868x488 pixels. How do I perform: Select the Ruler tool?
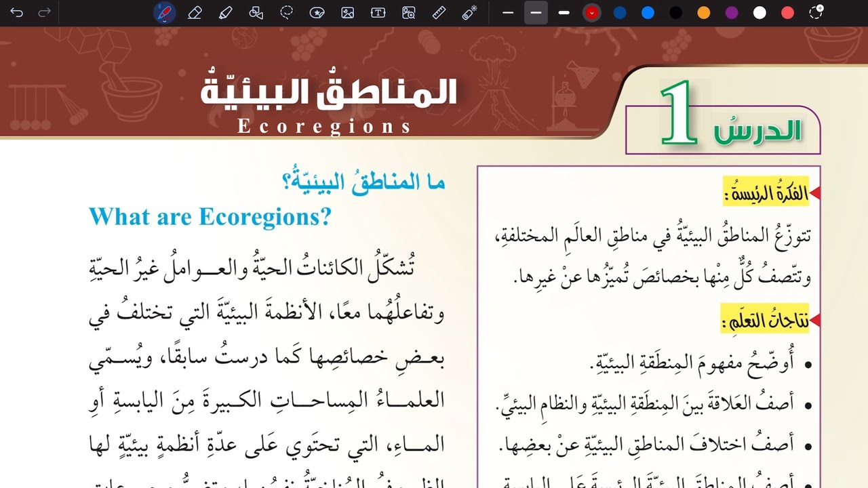coord(439,12)
